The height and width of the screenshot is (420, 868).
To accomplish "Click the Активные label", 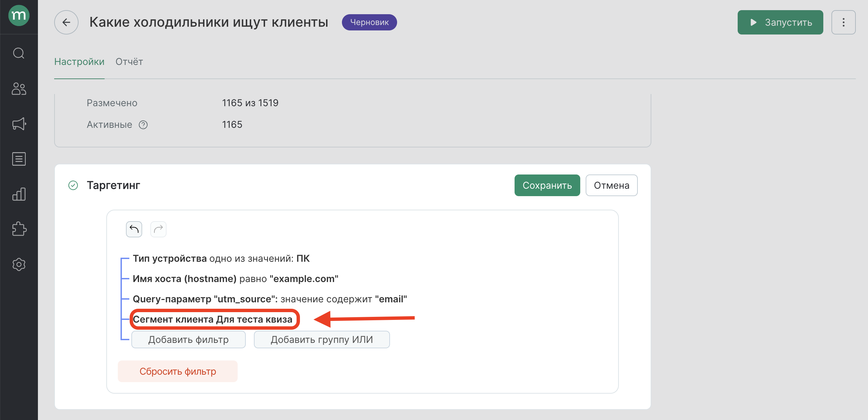I will 109,125.
